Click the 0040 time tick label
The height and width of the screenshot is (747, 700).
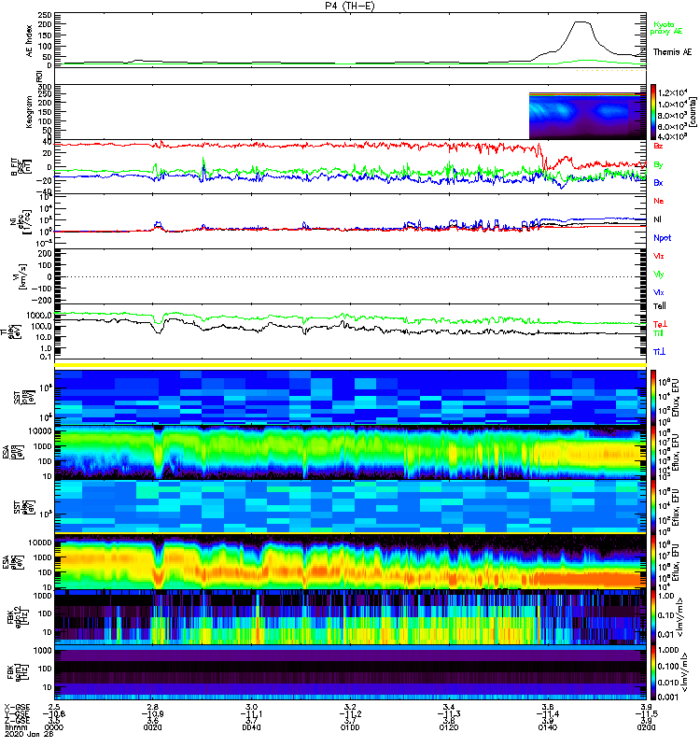(x=251, y=727)
